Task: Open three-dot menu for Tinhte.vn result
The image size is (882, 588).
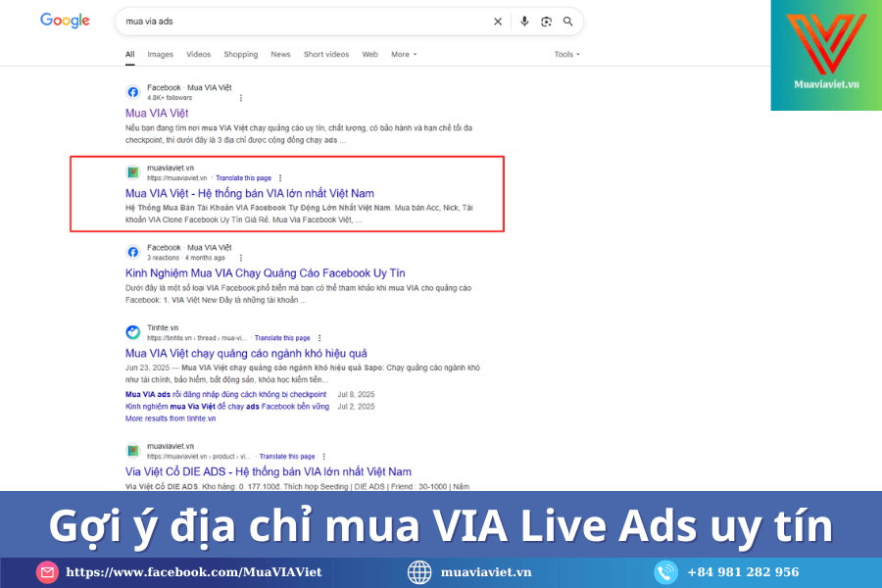Action: click(318, 337)
